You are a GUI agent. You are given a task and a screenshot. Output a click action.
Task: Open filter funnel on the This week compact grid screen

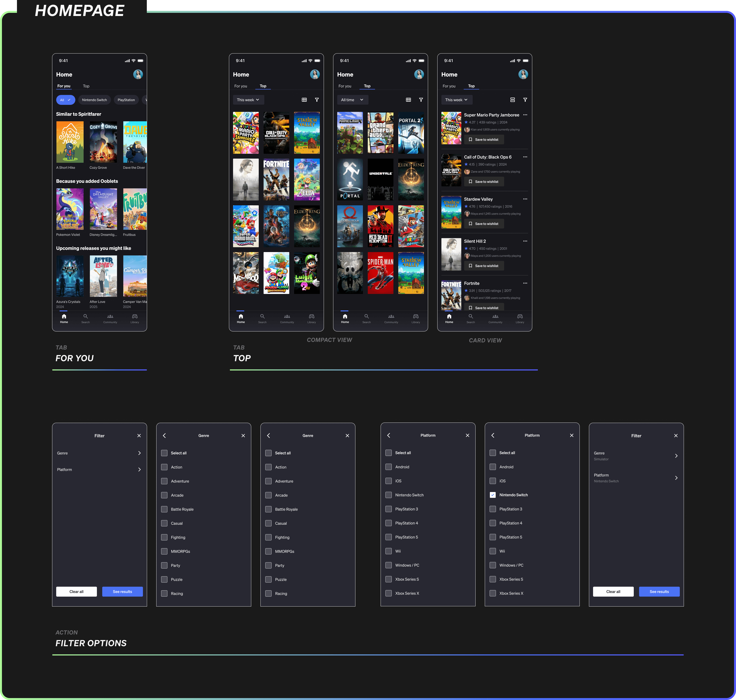click(x=317, y=100)
